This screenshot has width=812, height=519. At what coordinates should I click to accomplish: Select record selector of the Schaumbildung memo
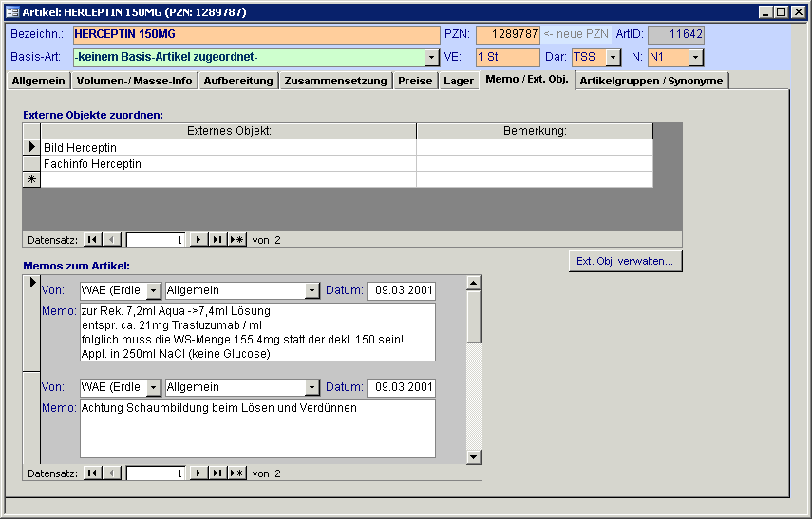pyautogui.click(x=31, y=417)
